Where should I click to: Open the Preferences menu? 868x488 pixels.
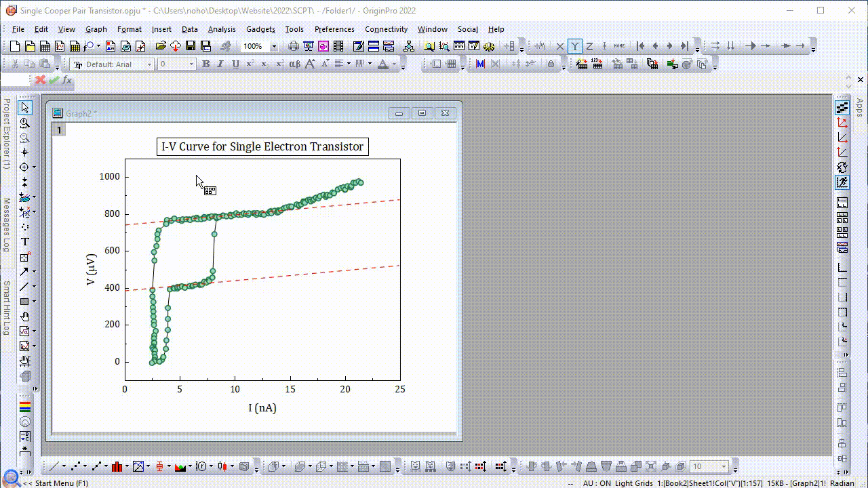334,29
